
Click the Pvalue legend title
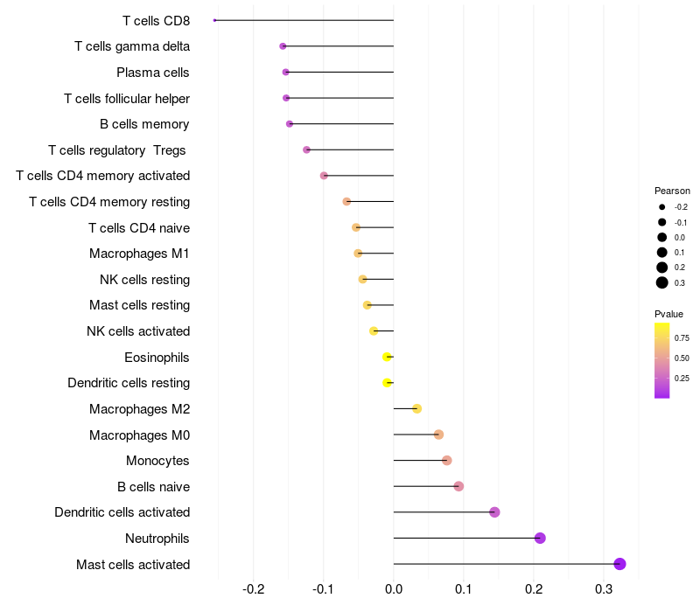coord(668,314)
